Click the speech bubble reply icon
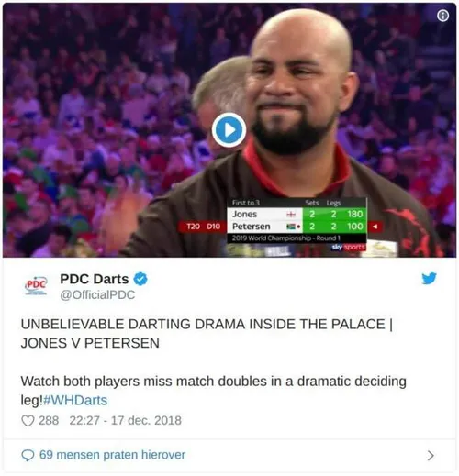This screenshot has width=459, height=476. [28, 455]
